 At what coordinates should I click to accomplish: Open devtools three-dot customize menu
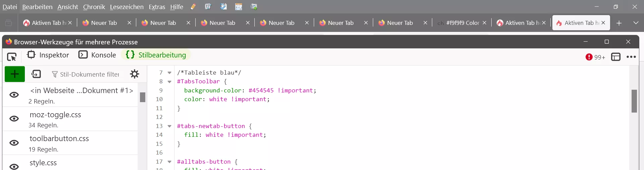pyautogui.click(x=631, y=57)
